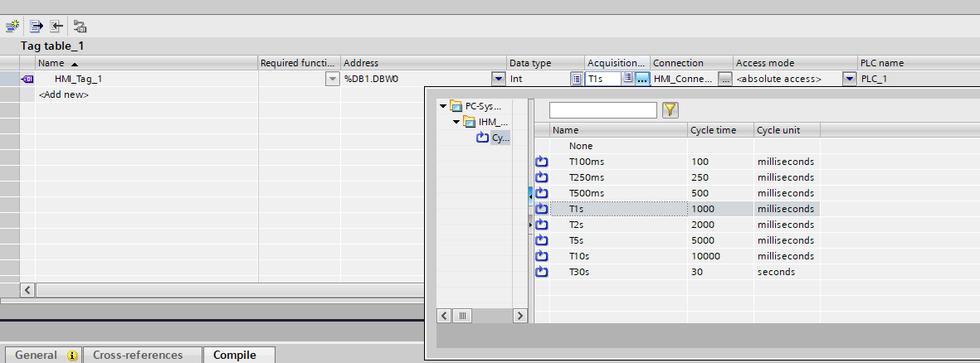Open the Required function dropdown arrow
980x363 pixels.
332,80
